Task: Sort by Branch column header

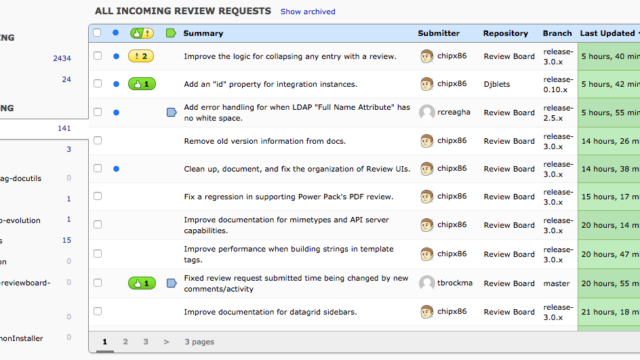Action: click(557, 33)
